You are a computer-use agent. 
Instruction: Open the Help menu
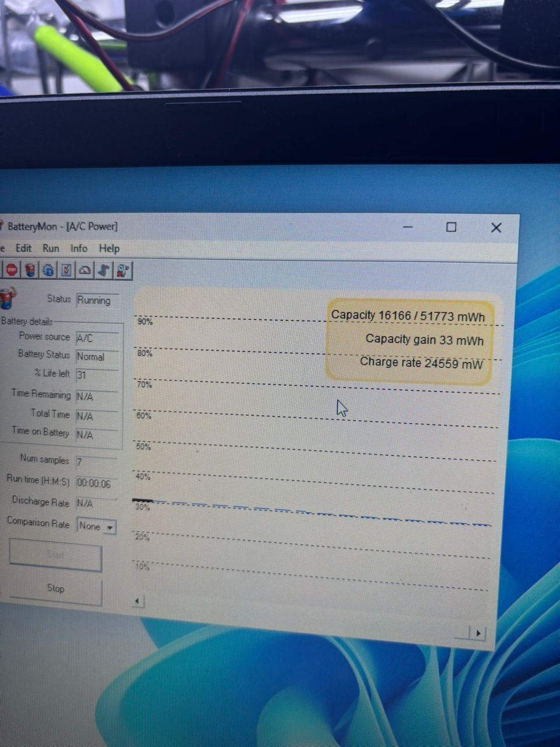tap(109, 249)
